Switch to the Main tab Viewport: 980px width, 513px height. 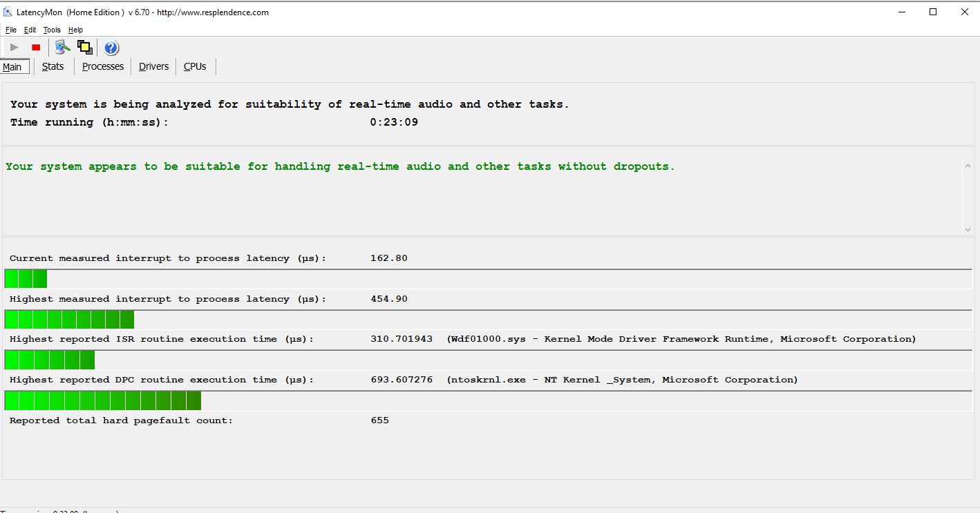click(x=12, y=67)
